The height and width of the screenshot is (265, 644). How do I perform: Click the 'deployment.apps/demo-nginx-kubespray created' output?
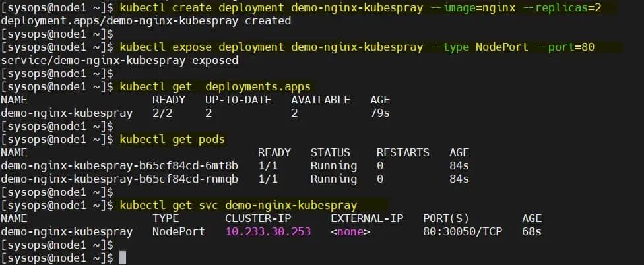coord(146,20)
